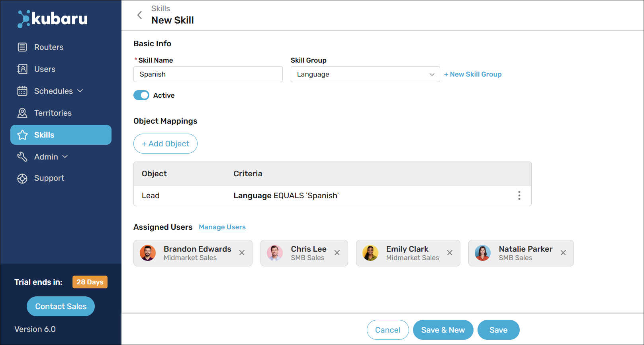The height and width of the screenshot is (345, 644).
Task: Click the Kubaru logo
Action: coord(52,18)
